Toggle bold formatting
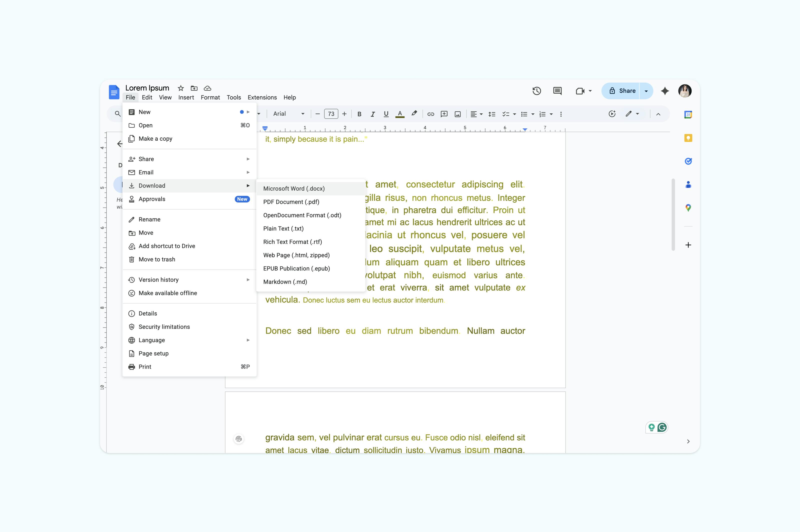The image size is (800, 532). pos(359,114)
